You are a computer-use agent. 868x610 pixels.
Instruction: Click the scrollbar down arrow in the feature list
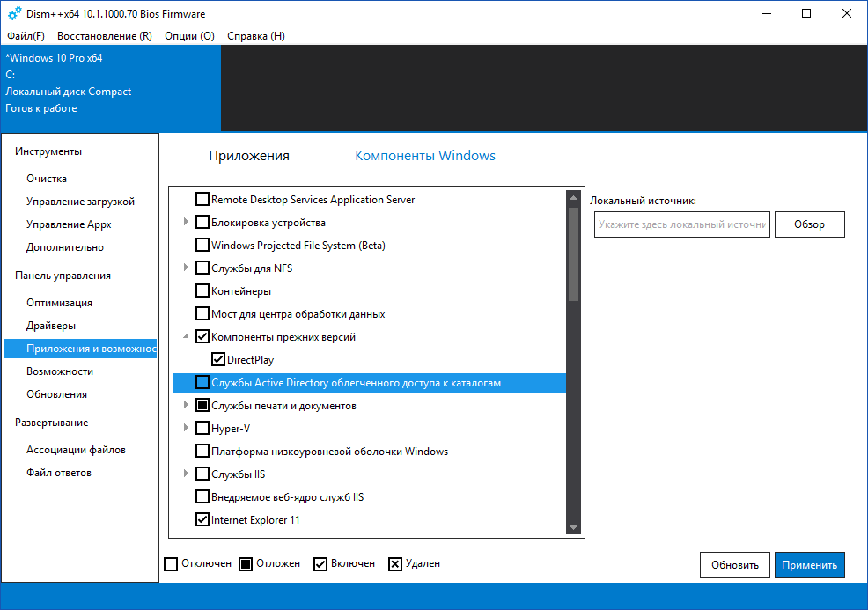pyautogui.click(x=573, y=527)
